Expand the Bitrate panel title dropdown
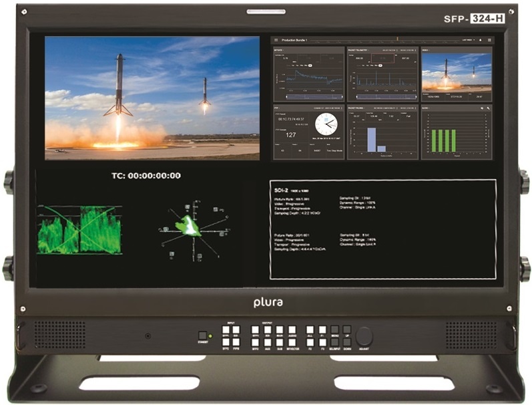 tap(282, 50)
